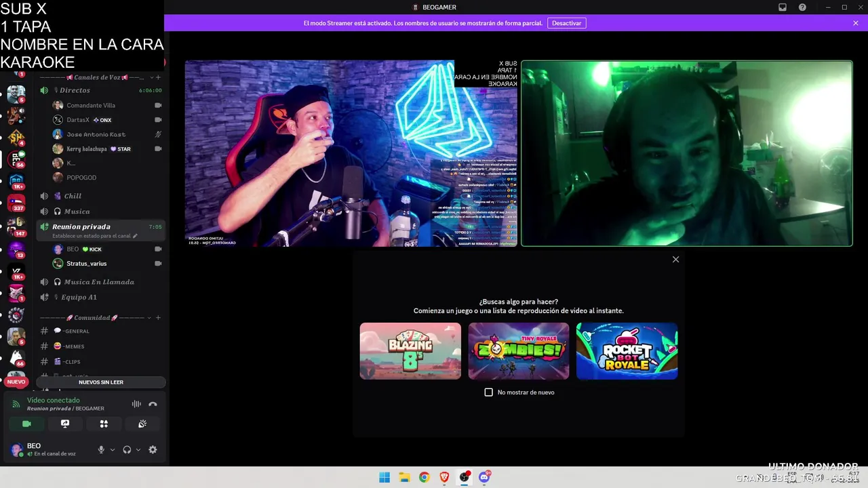
Task: Deafen with the headphones button
Action: click(x=127, y=449)
